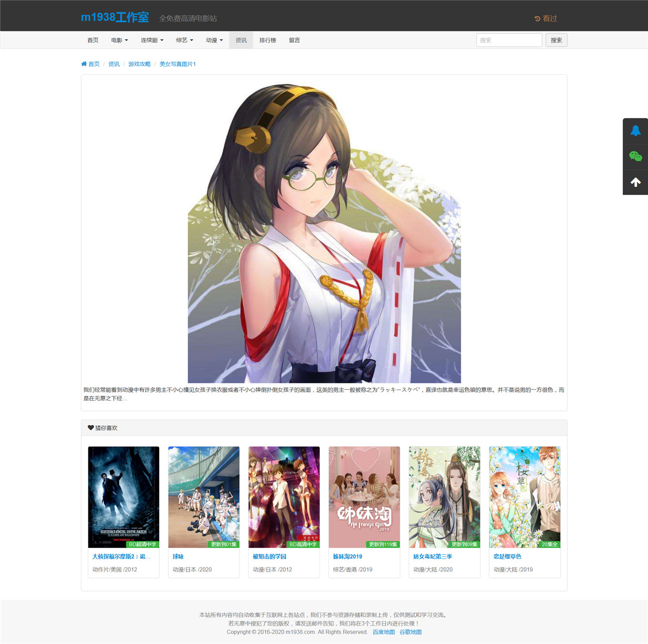Select the 排行榜 nav item

point(268,40)
